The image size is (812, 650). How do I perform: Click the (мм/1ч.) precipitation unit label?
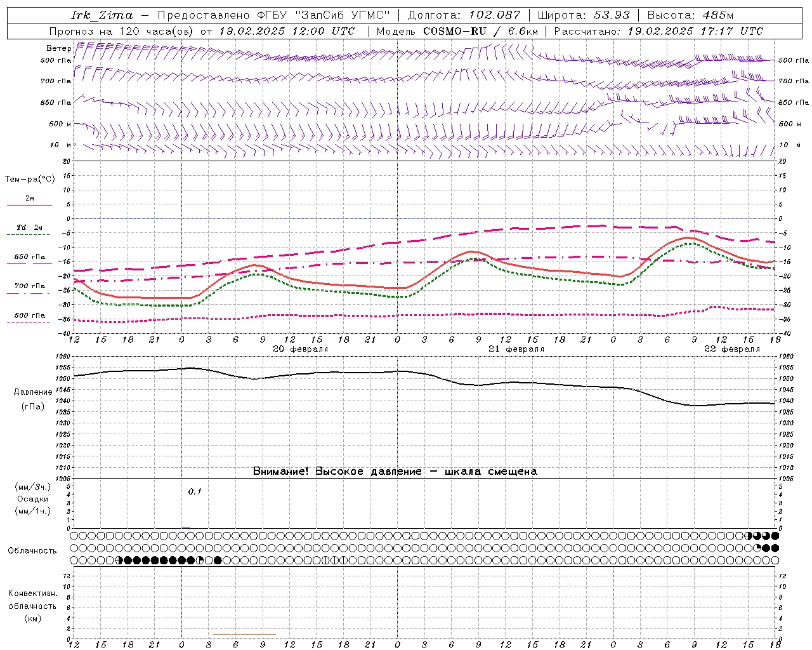point(33,511)
